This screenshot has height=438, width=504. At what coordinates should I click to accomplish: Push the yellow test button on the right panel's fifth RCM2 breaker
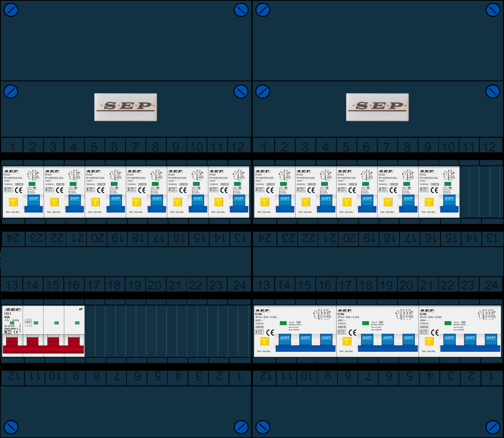pyautogui.click(x=429, y=202)
